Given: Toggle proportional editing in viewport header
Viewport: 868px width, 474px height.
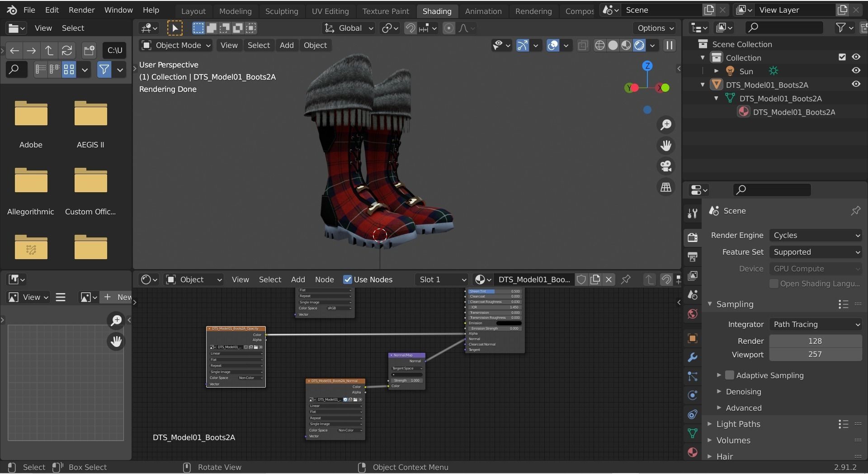Looking at the screenshot, I should coord(448,28).
